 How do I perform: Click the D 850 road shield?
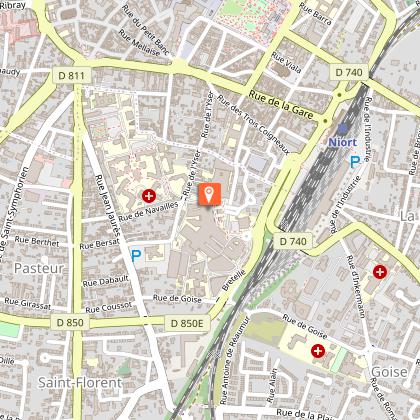tap(70, 323)
